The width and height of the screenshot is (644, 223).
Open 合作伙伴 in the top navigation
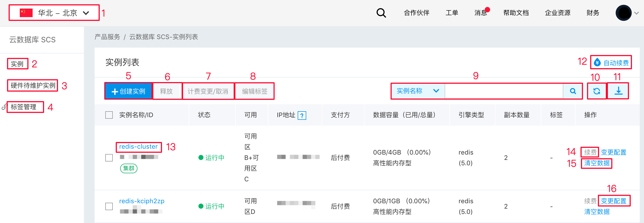coord(417,13)
